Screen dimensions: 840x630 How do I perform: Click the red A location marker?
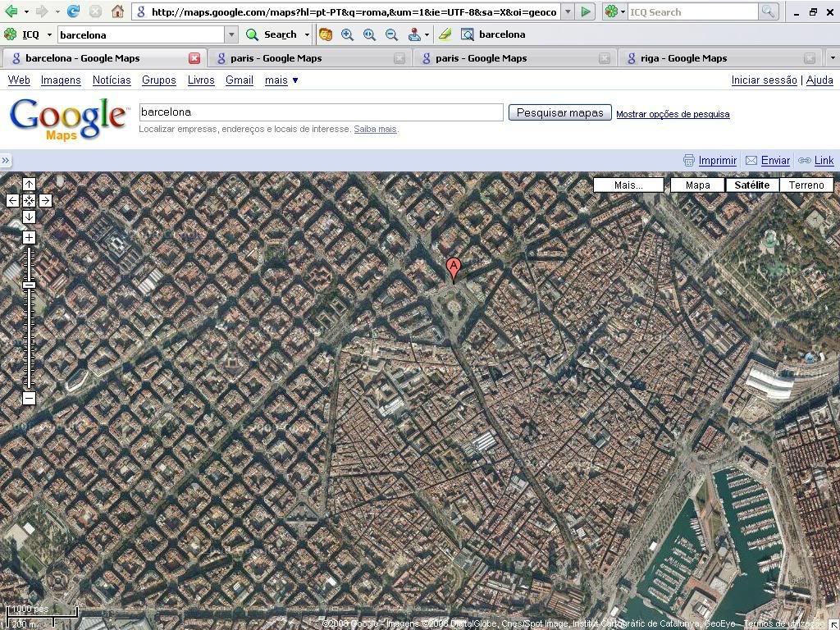(x=453, y=268)
